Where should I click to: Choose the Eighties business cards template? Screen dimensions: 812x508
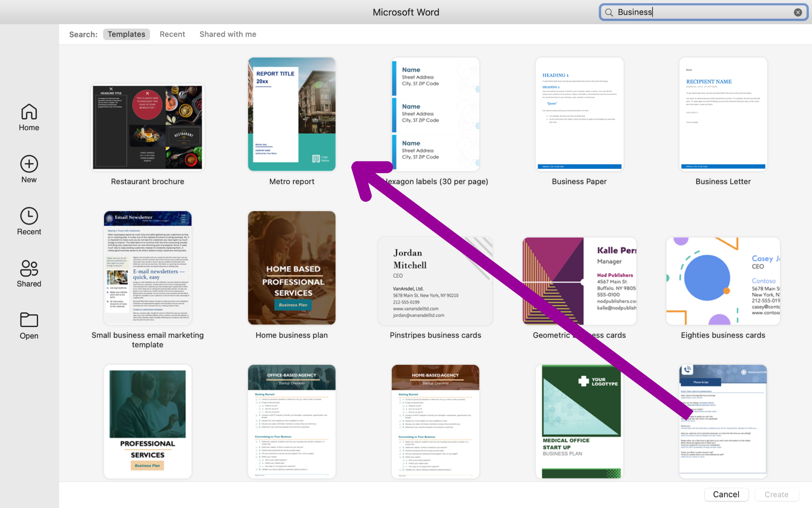pyautogui.click(x=723, y=281)
